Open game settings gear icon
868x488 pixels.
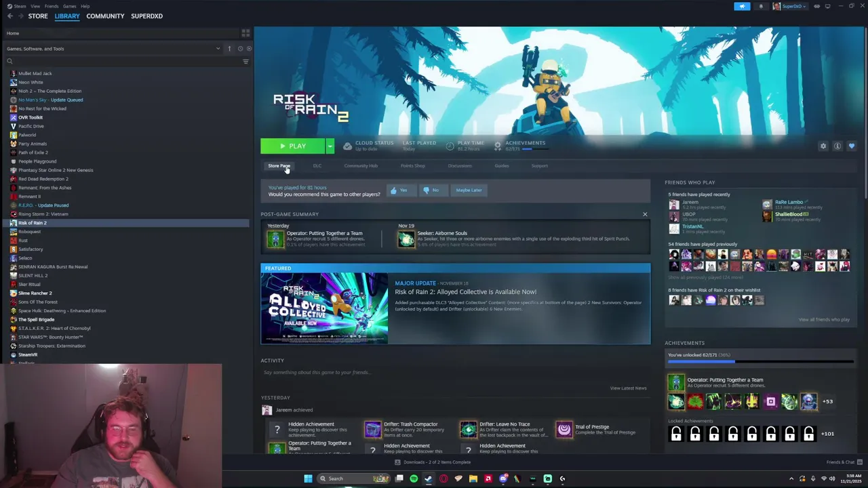[823, 146]
